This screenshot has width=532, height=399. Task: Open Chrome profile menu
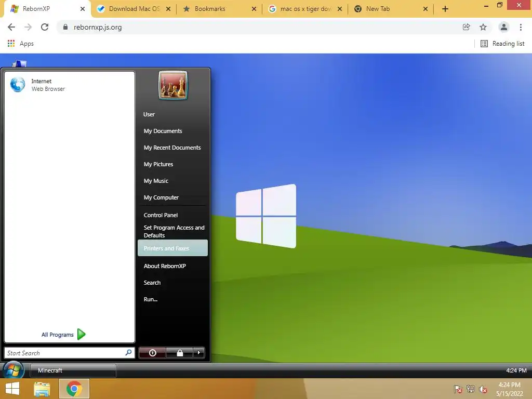pos(504,27)
